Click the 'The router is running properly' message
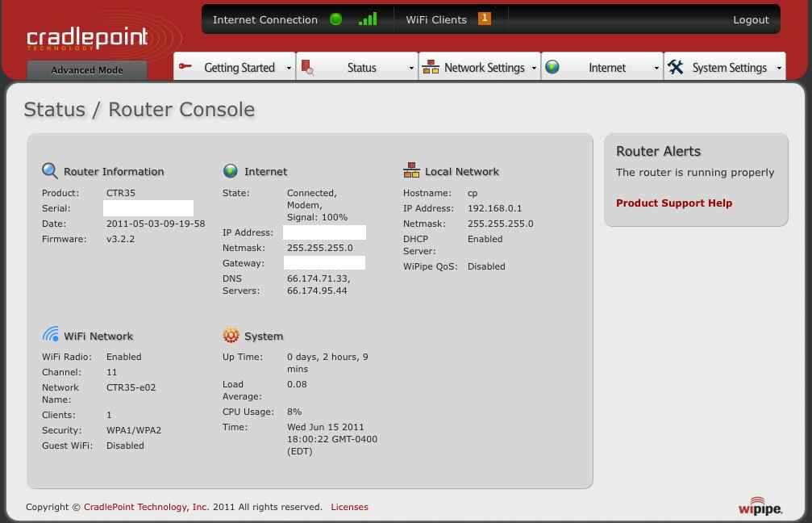 click(x=694, y=172)
